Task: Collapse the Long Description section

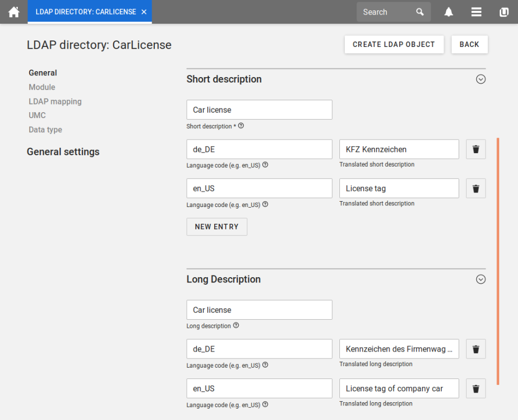Action: (x=481, y=279)
